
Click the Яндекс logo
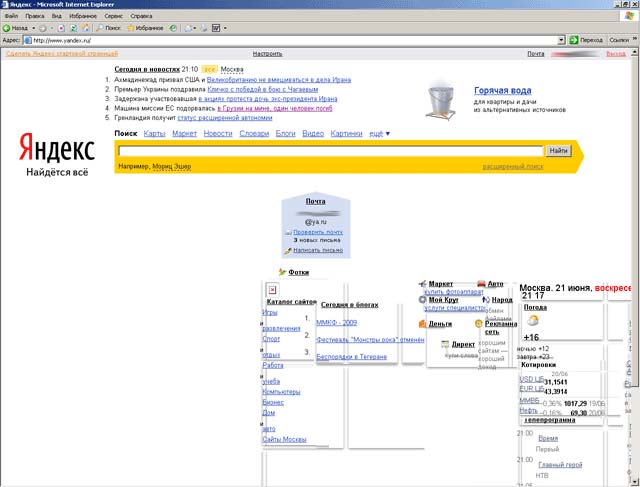[x=57, y=147]
